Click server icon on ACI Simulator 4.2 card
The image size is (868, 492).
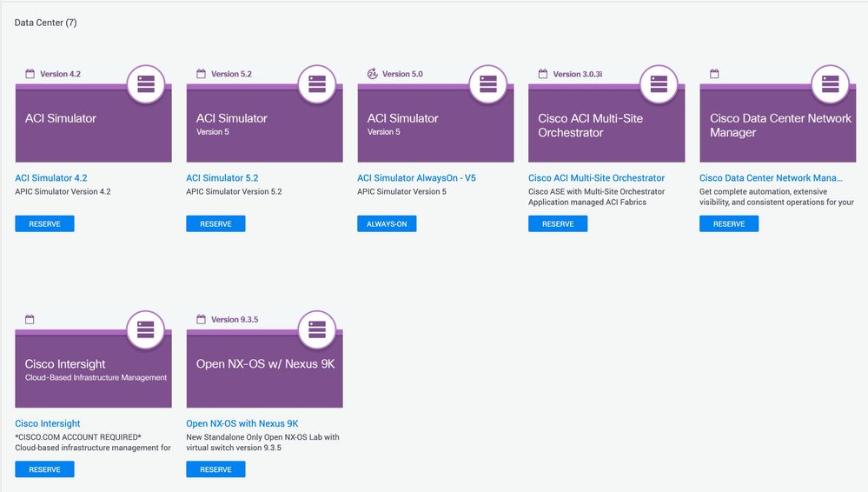click(x=146, y=84)
